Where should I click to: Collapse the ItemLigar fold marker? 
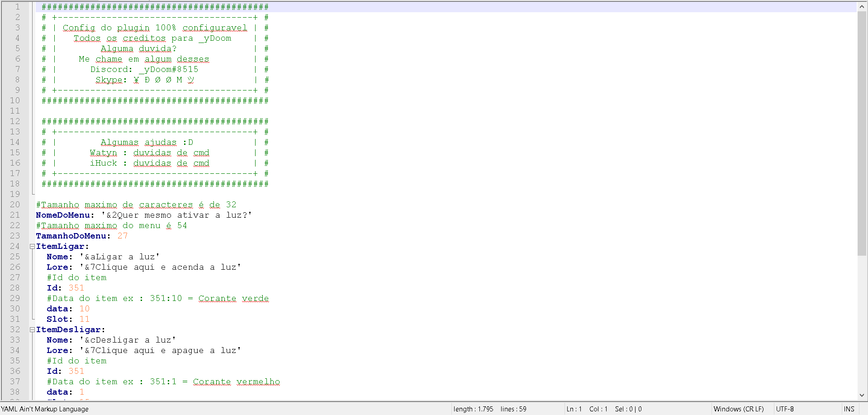click(x=32, y=247)
